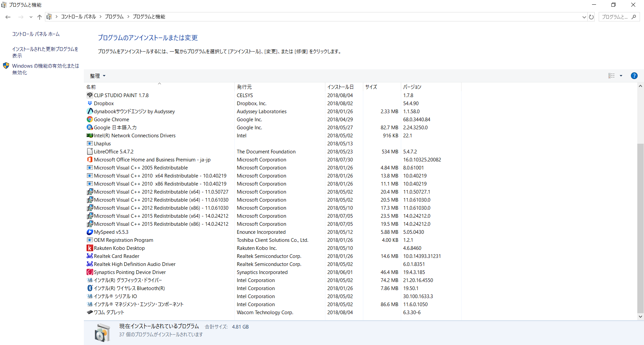This screenshot has width=644, height=345.
Task: Change the view using the layout button
Action: pos(611,76)
